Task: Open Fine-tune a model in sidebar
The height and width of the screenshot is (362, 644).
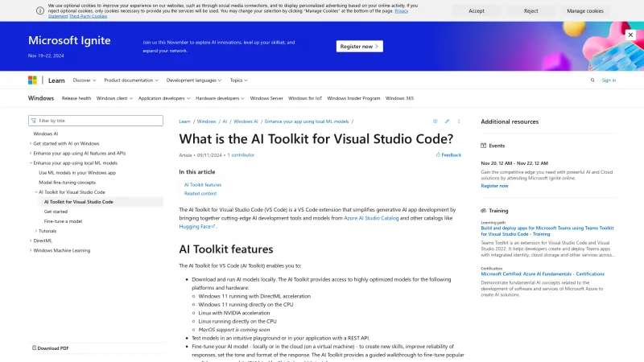Action: tap(63, 221)
